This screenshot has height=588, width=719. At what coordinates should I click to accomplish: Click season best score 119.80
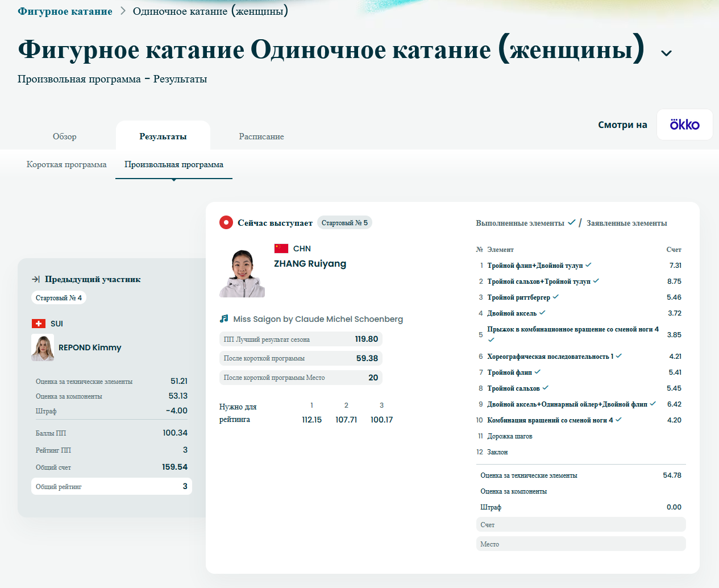pyautogui.click(x=367, y=339)
